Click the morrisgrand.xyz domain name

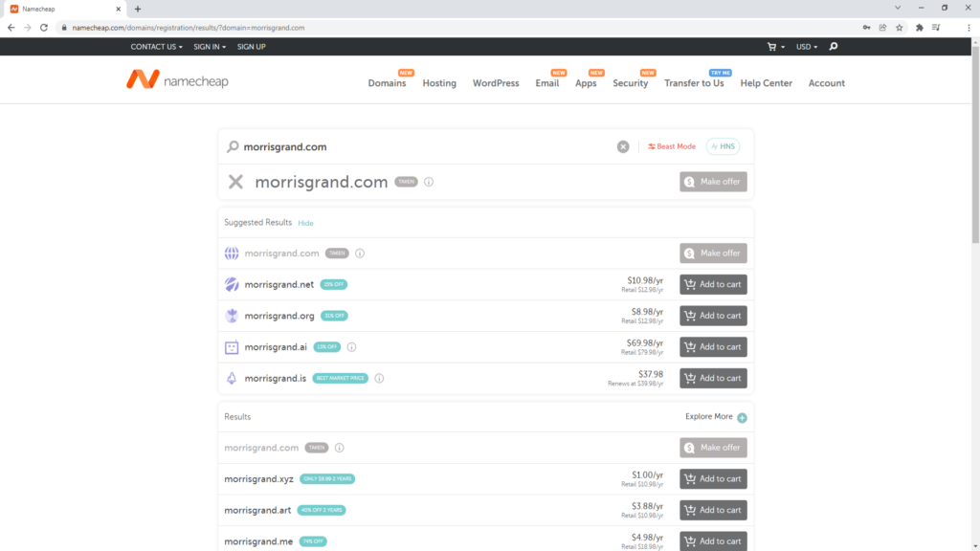258,479
